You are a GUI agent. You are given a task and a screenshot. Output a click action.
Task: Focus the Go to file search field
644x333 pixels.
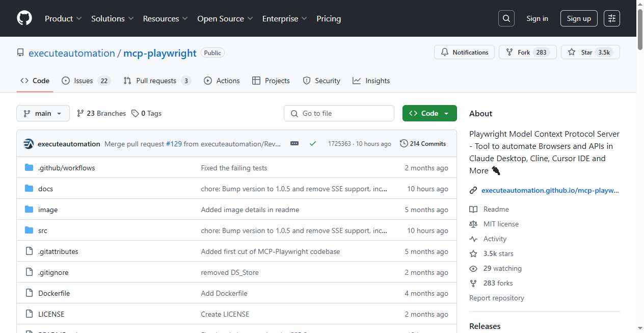click(x=339, y=113)
